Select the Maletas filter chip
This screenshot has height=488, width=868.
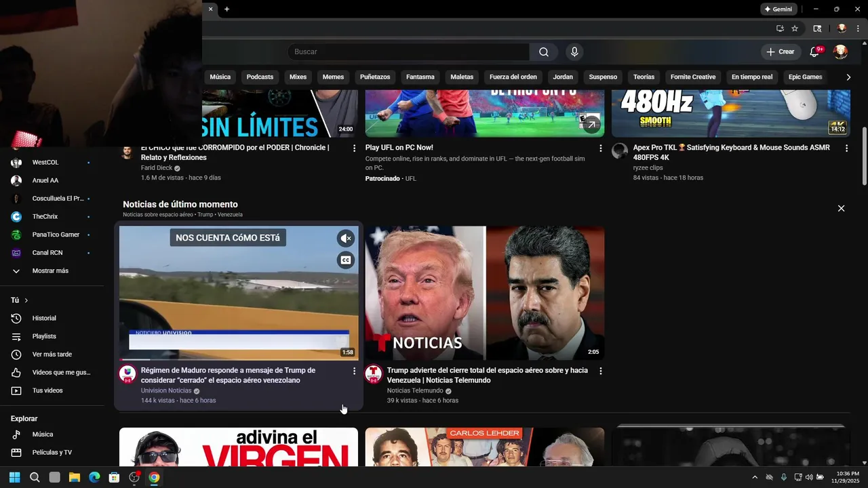click(462, 77)
